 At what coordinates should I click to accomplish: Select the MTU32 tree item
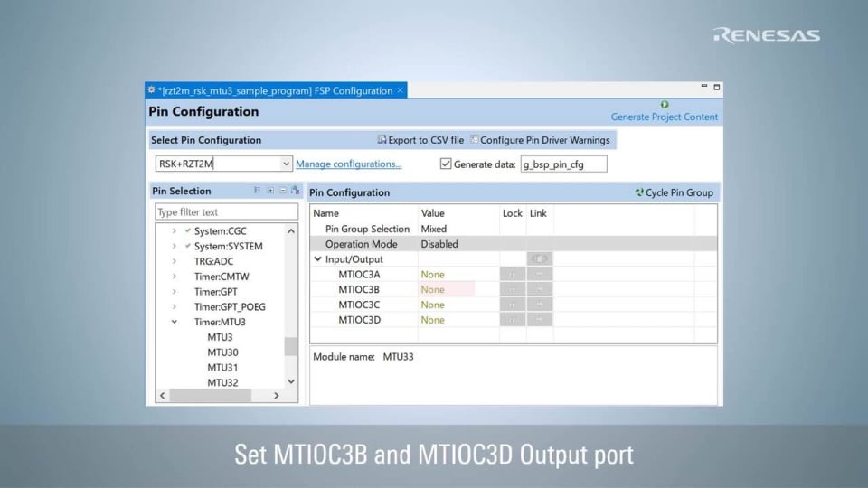point(222,382)
